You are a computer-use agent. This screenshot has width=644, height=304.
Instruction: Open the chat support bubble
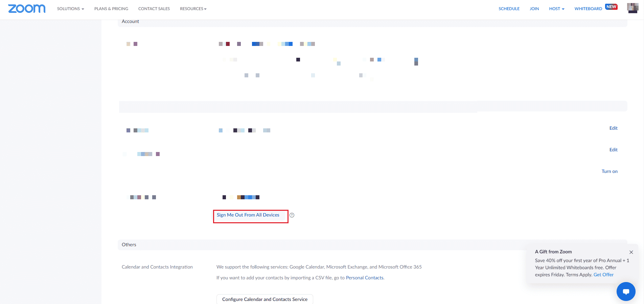626,291
